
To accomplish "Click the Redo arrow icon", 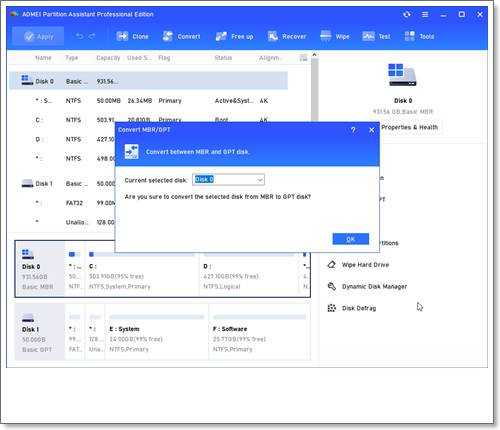I will tap(92, 36).
